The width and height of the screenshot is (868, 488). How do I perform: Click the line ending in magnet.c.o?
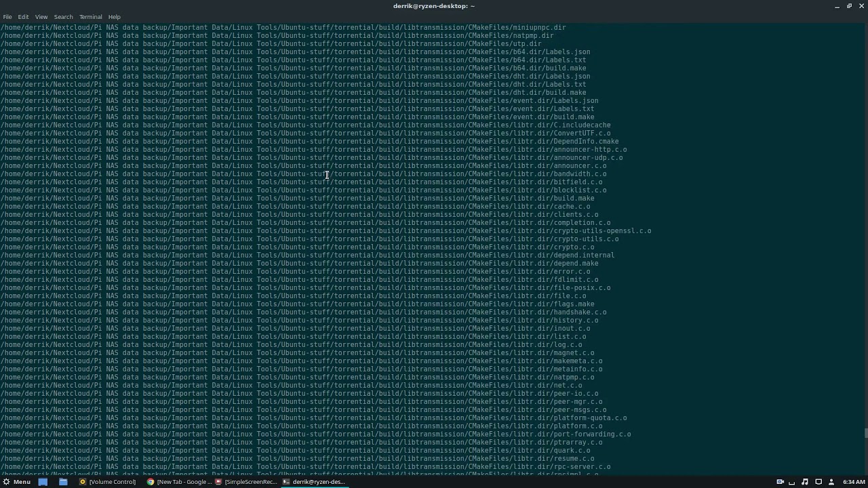click(x=297, y=352)
